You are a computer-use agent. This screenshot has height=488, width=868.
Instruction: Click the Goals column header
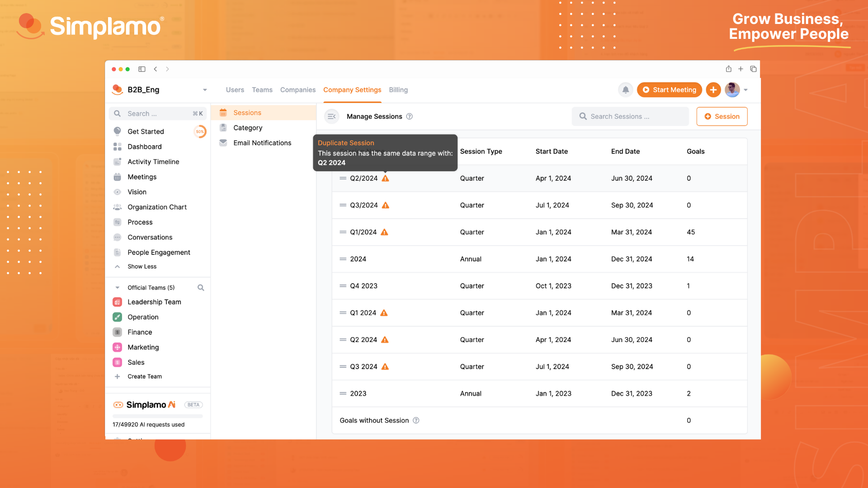tap(695, 151)
